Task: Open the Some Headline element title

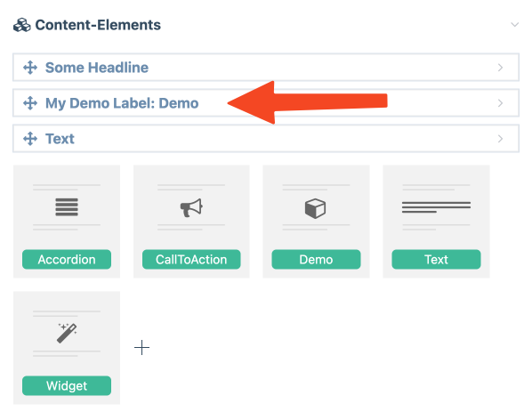Action: tap(97, 68)
